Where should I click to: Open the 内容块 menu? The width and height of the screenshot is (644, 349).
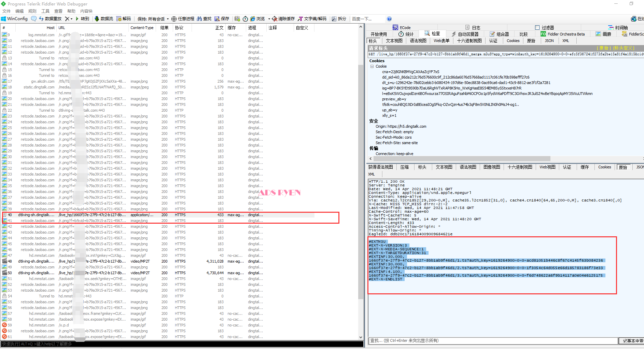point(86,11)
